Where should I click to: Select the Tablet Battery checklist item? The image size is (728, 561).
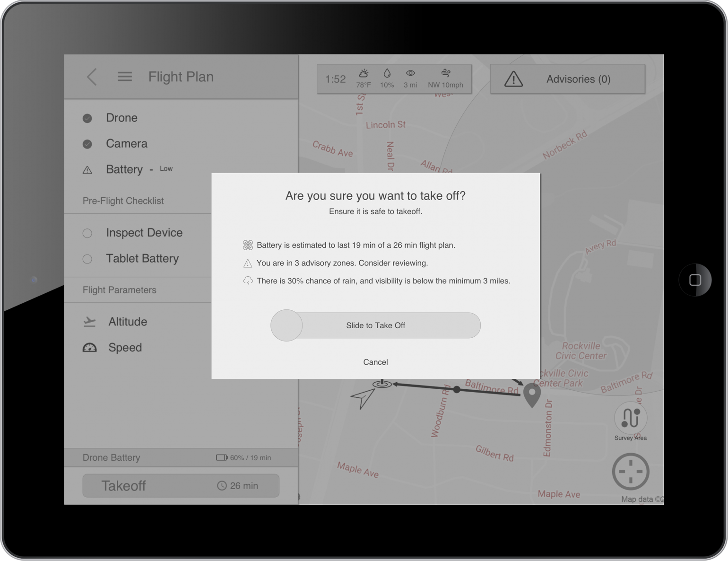pyautogui.click(x=142, y=258)
